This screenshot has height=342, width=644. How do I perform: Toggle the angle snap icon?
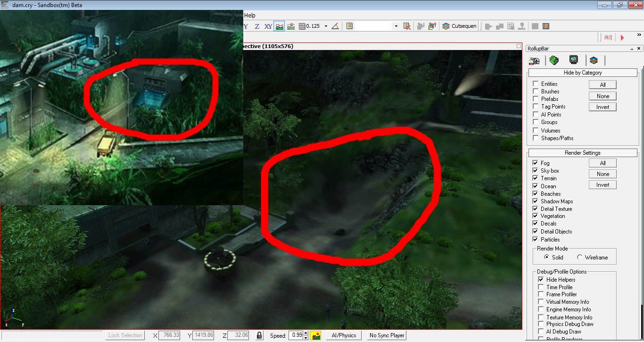tap(335, 26)
